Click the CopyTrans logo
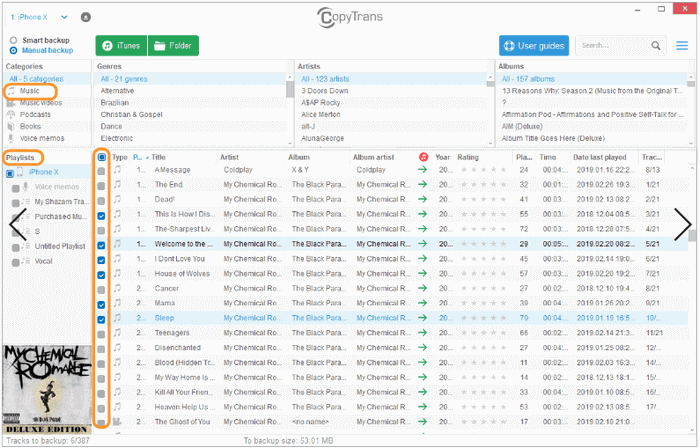 point(350,17)
